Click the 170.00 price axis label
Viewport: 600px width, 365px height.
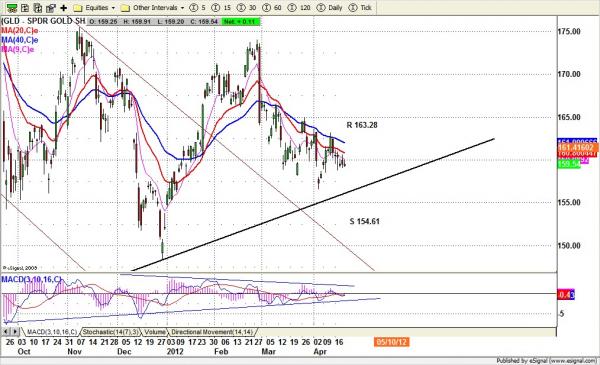(569, 74)
